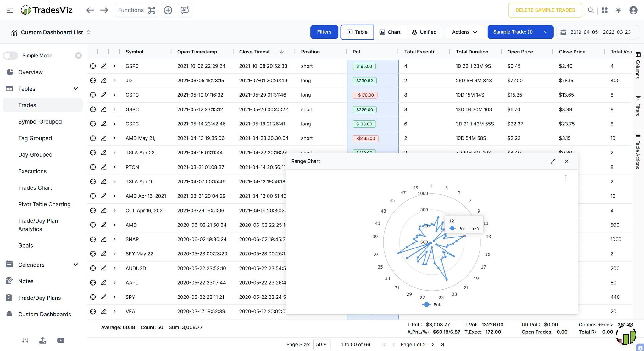
Task: Switch to the Chart view tab
Action: 390,32
